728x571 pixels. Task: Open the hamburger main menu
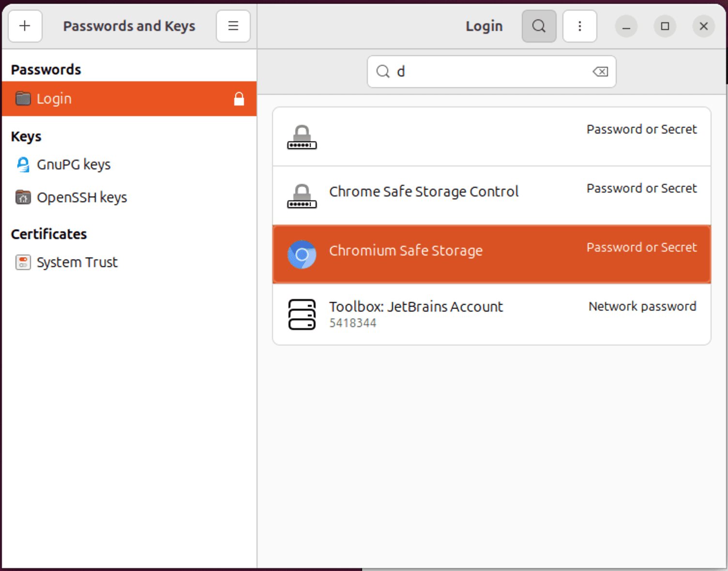233,26
